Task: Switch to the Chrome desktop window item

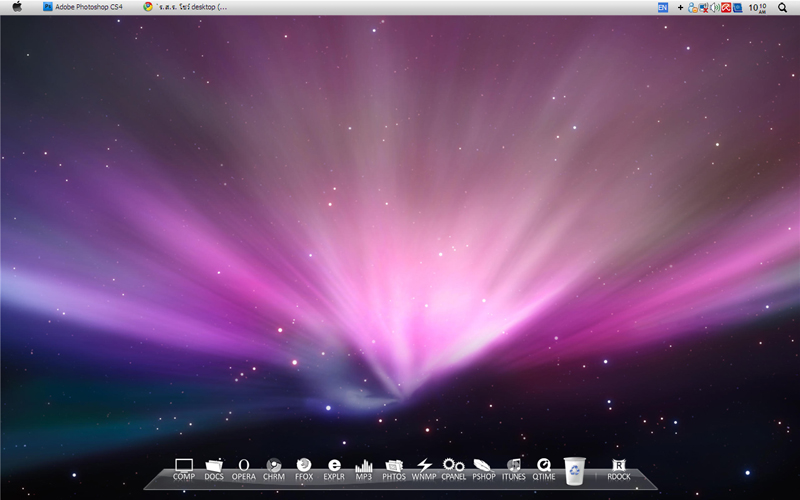Action: pos(185,7)
